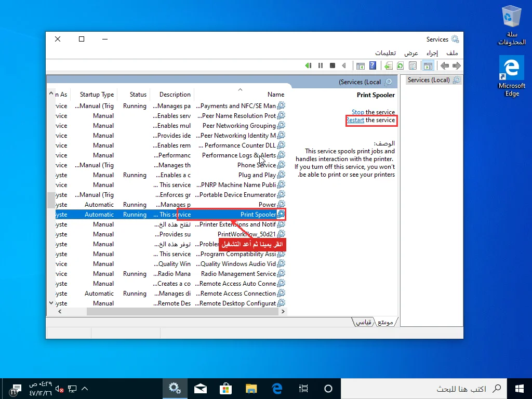Image resolution: width=532 pixels, height=399 pixels.
Task: Click the Services window title gear icon
Action: tap(455, 39)
